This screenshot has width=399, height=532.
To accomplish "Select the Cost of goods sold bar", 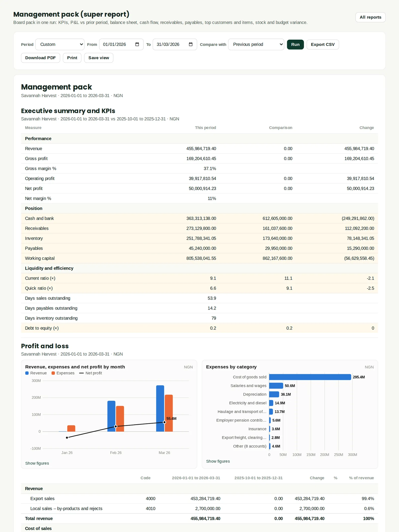I will (310, 377).
